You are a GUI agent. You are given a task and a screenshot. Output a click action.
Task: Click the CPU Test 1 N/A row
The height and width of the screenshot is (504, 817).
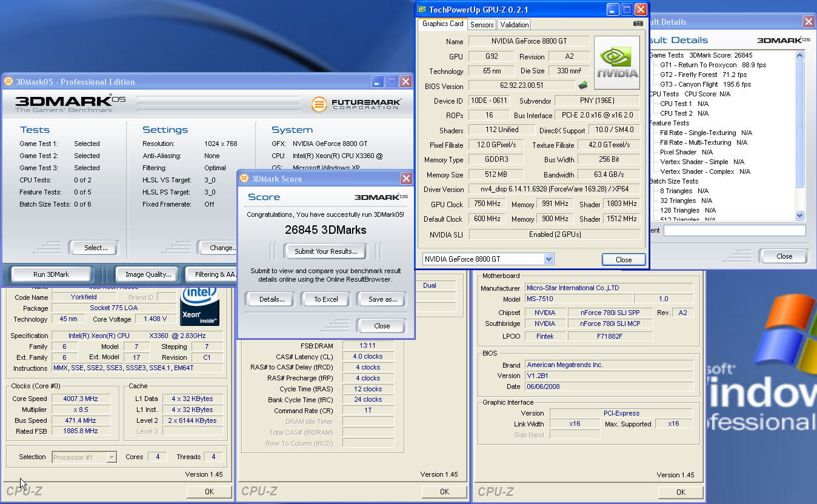pyautogui.click(x=684, y=104)
